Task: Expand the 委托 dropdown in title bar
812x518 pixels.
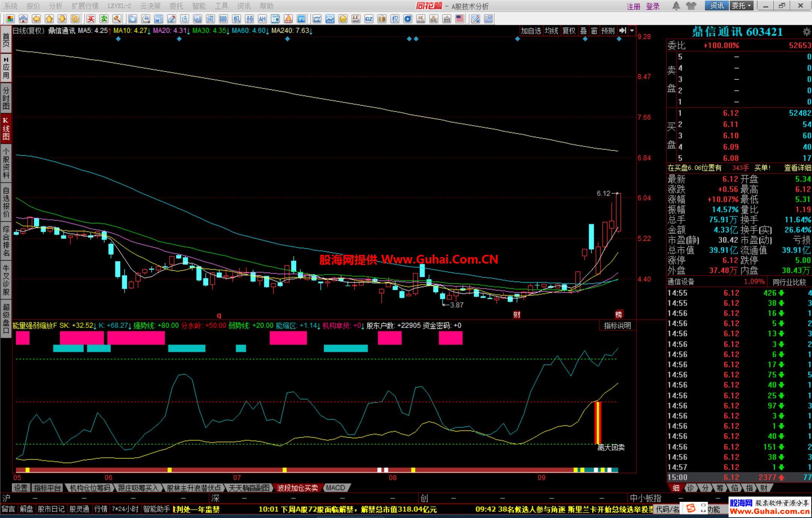Action: point(741,6)
